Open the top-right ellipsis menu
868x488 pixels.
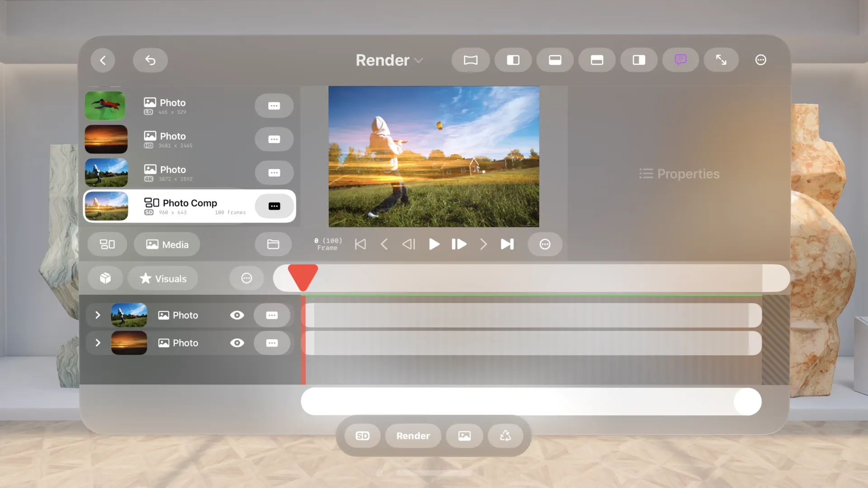click(760, 60)
